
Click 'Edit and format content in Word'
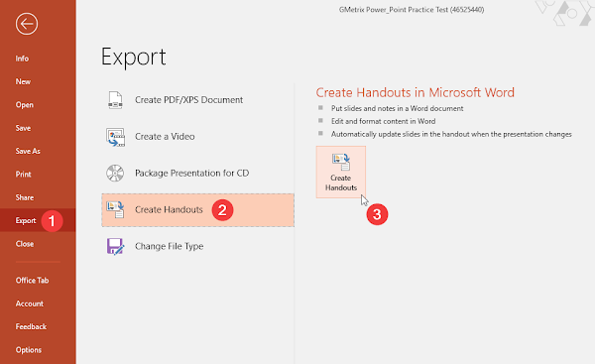tap(383, 121)
